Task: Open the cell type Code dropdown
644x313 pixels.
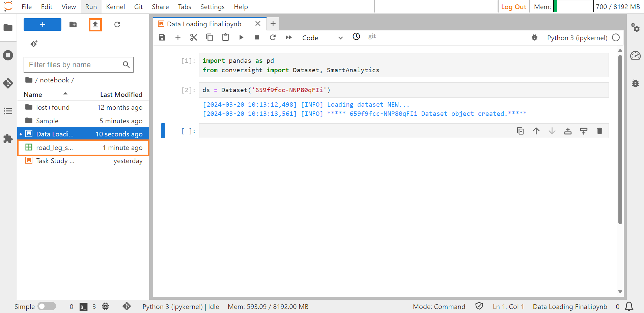Action: coord(322,38)
